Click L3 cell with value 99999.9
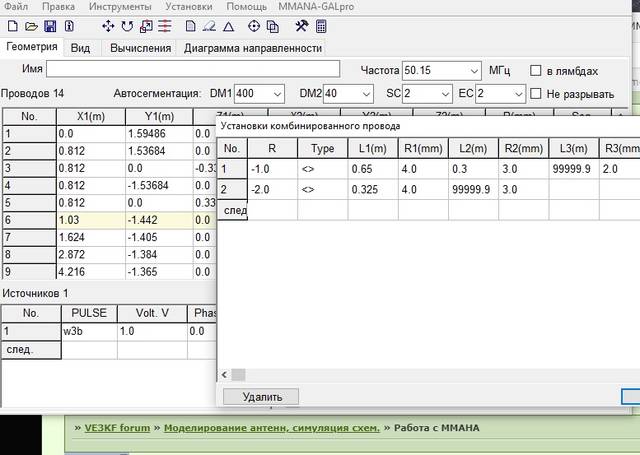 pos(573,169)
